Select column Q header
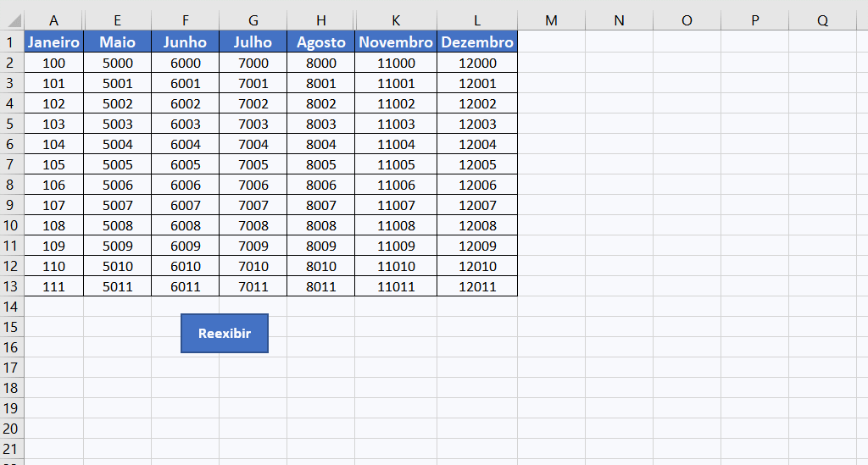The width and height of the screenshot is (868, 465). 822,20
